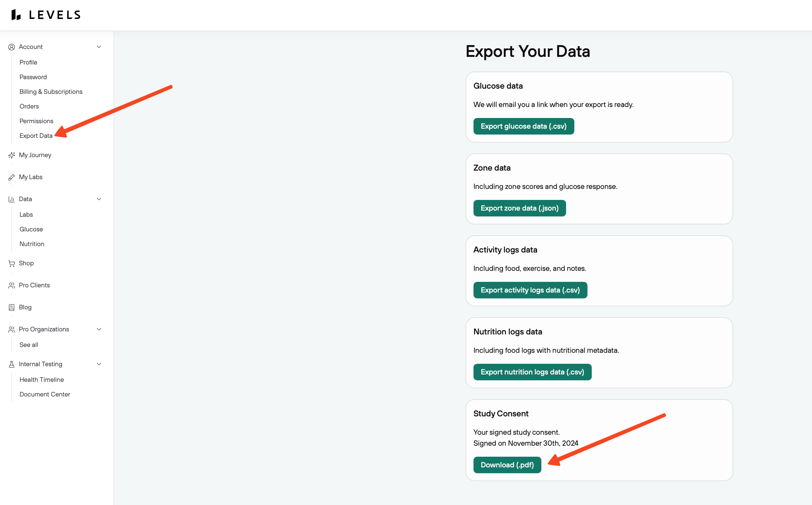The height and width of the screenshot is (505, 812).
Task: Click the Shop cart icon
Action: [12, 264]
